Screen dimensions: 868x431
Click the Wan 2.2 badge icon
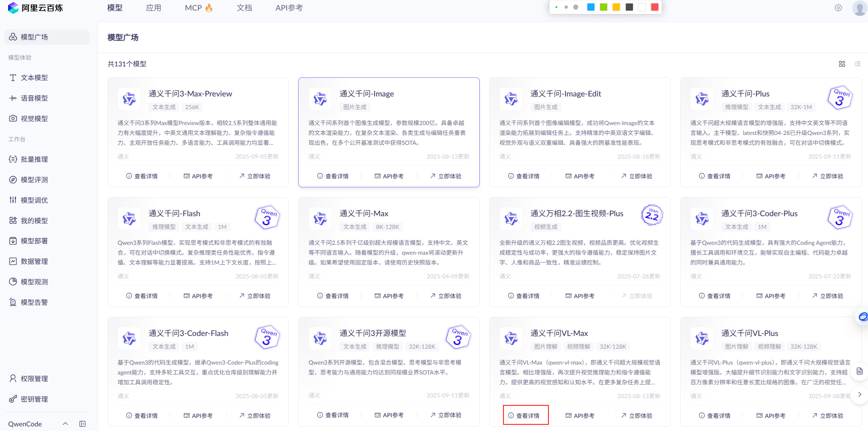point(652,215)
